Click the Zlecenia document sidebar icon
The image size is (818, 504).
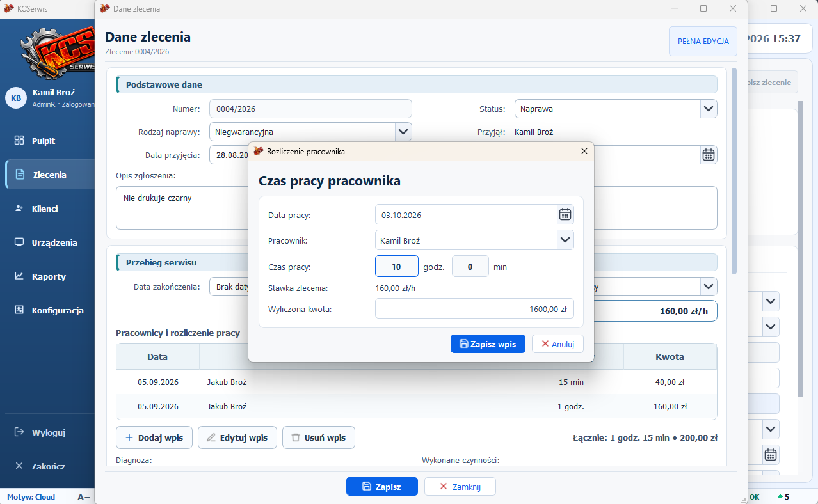point(20,175)
